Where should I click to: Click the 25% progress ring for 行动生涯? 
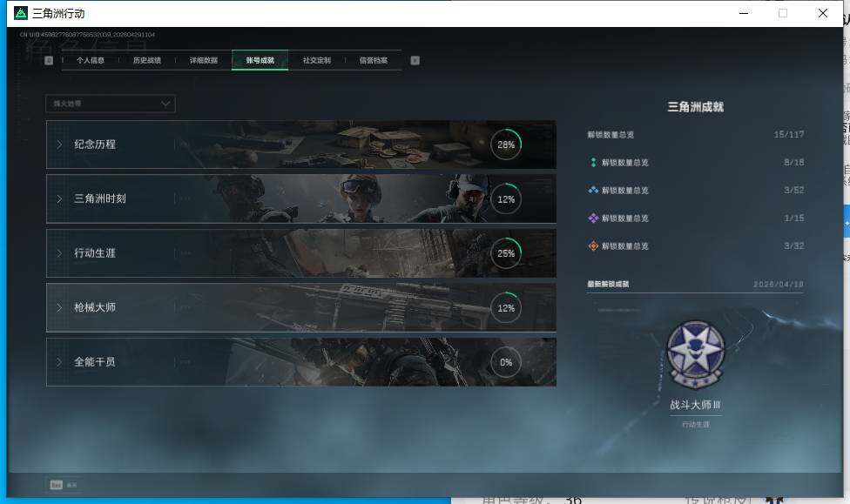point(506,253)
